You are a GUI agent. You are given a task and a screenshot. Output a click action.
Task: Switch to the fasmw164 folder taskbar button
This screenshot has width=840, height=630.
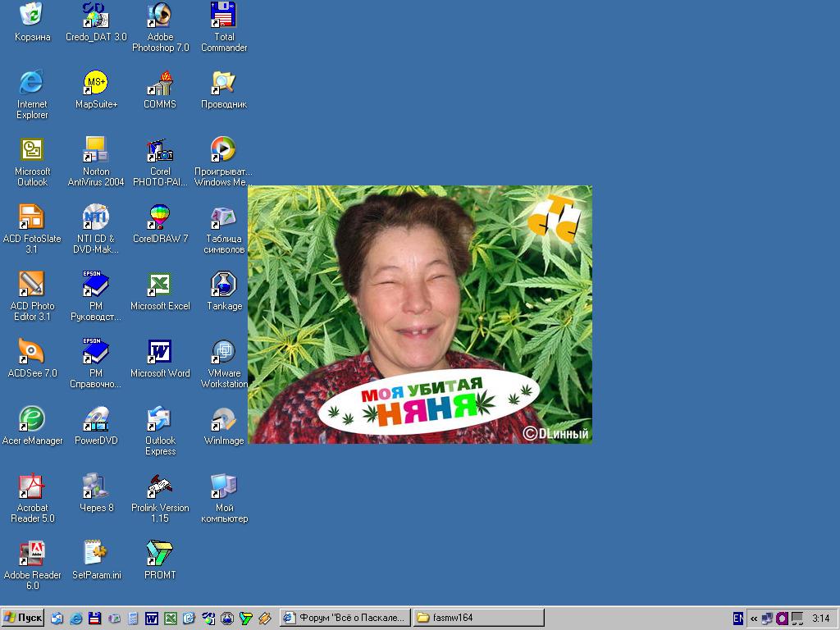(x=477, y=618)
